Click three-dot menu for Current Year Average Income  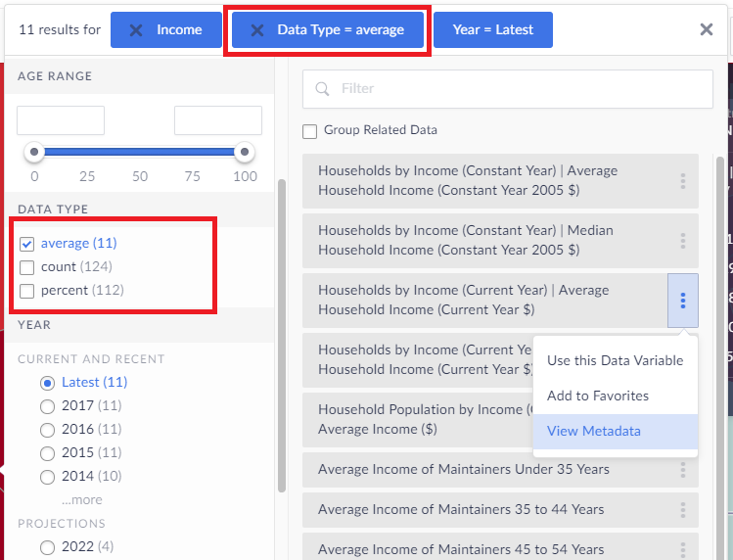[x=682, y=301]
